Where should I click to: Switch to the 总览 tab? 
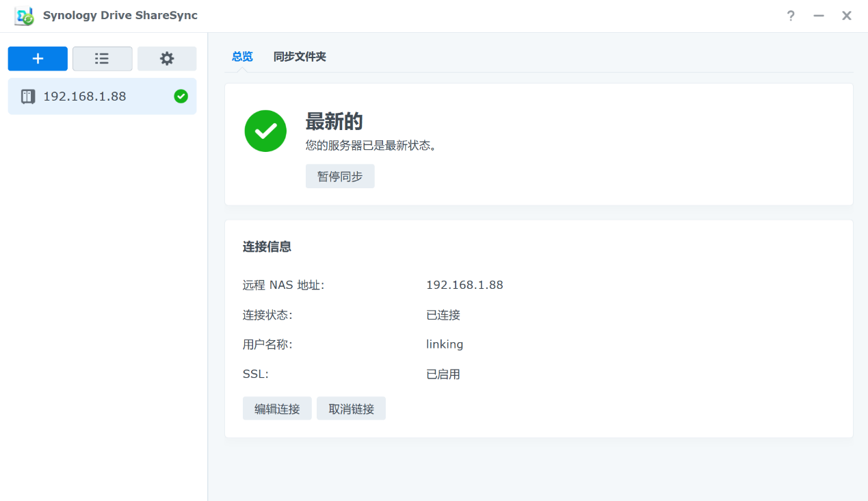click(242, 57)
